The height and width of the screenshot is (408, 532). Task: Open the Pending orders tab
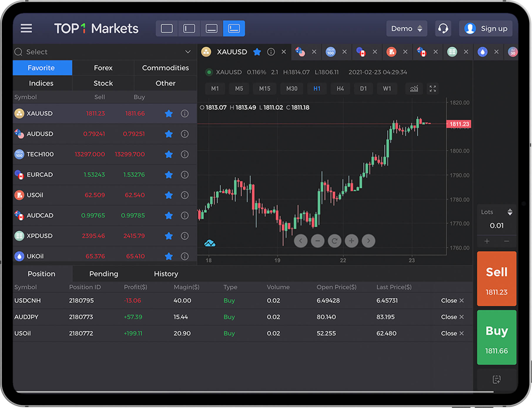pos(104,274)
